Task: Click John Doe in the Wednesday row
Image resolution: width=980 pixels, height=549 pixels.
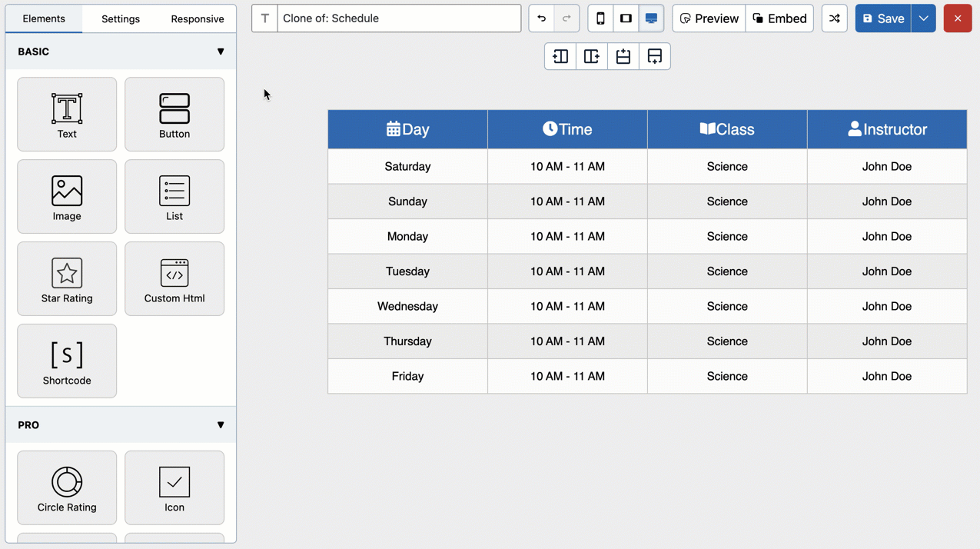Action: click(887, 307)
